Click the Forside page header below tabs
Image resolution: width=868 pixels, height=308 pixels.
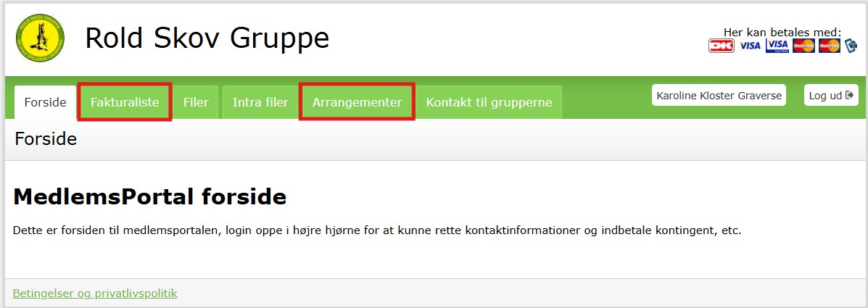(46, 139)
